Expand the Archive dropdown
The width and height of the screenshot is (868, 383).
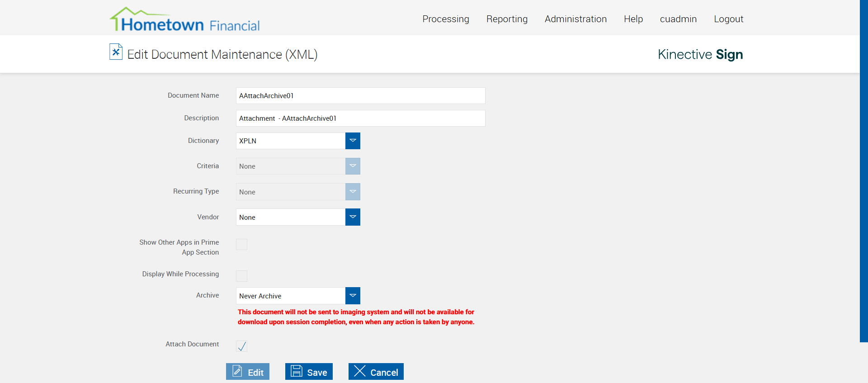(x=353, y=296)
